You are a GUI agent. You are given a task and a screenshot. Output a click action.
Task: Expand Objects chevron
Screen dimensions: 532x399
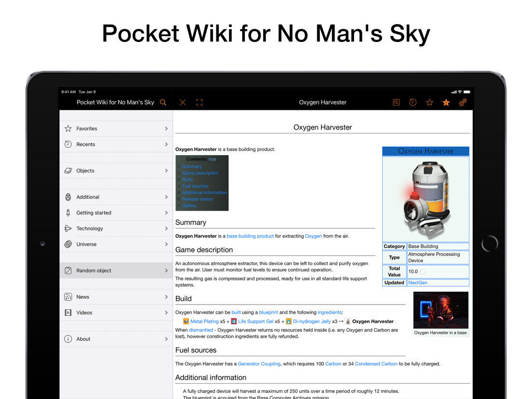click(x=166, y=171)
